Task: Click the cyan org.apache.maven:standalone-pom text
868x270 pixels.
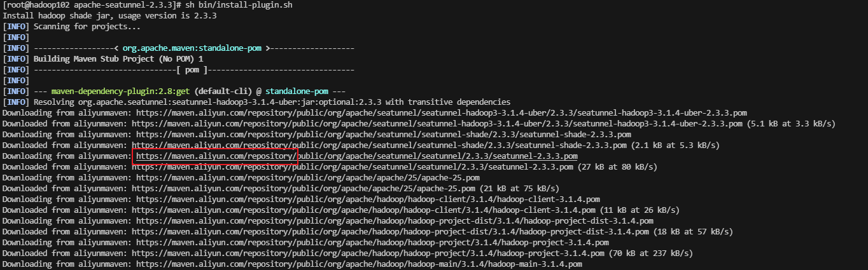Action: [x=193, y=48]
